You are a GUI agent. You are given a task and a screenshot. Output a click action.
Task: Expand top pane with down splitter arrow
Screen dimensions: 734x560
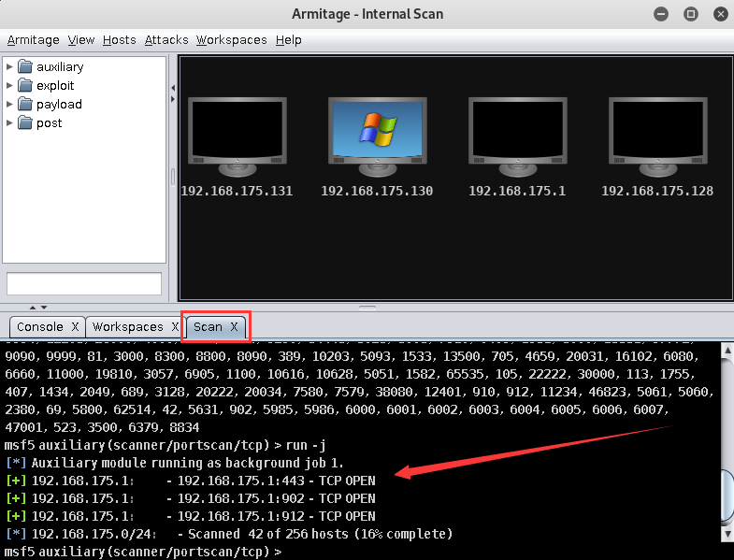click(x=44, y=308)
